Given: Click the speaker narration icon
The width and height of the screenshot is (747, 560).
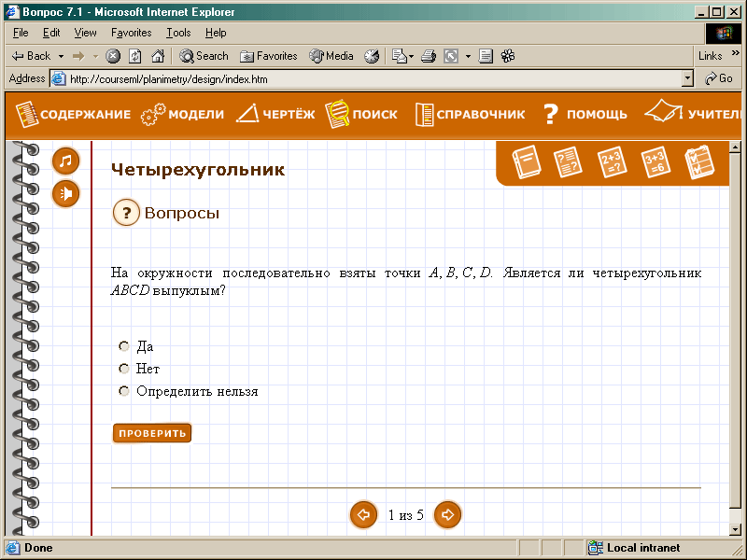Looking at the screenshot, I should 65,193.
